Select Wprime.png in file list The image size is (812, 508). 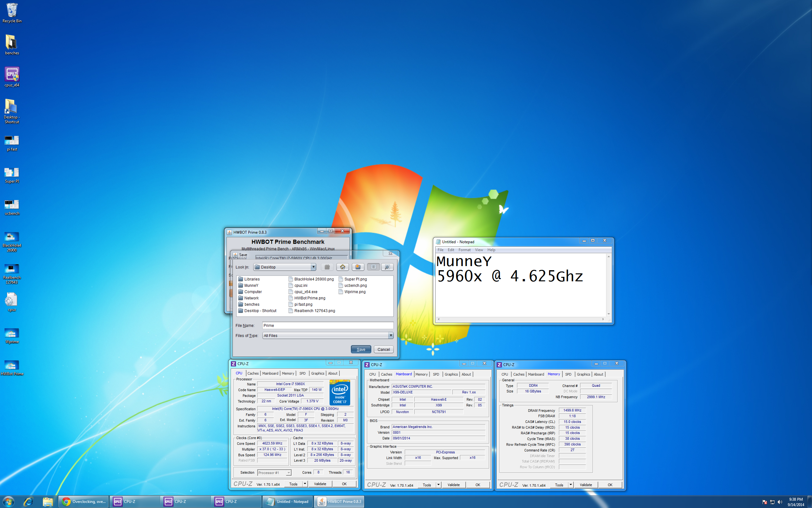pos(352,292)
